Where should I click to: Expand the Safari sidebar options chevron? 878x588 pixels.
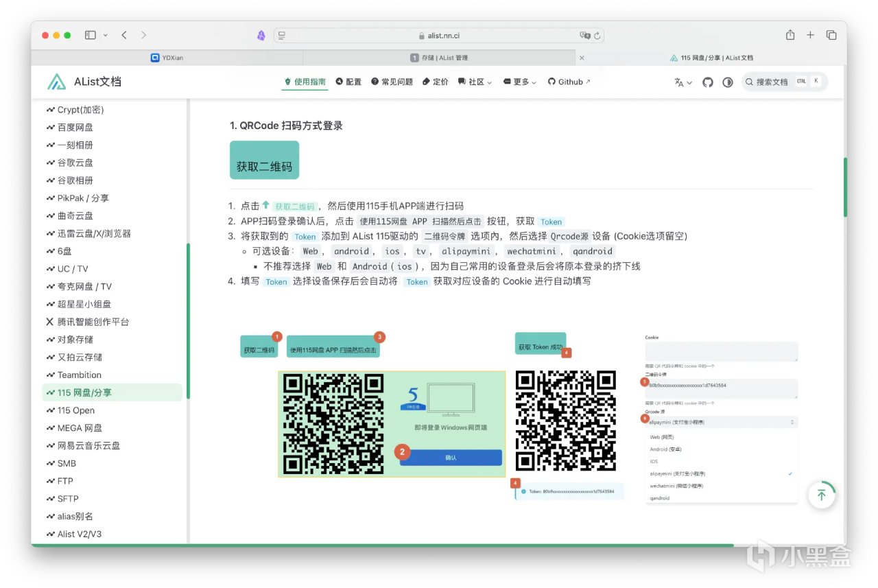[106, 35]
